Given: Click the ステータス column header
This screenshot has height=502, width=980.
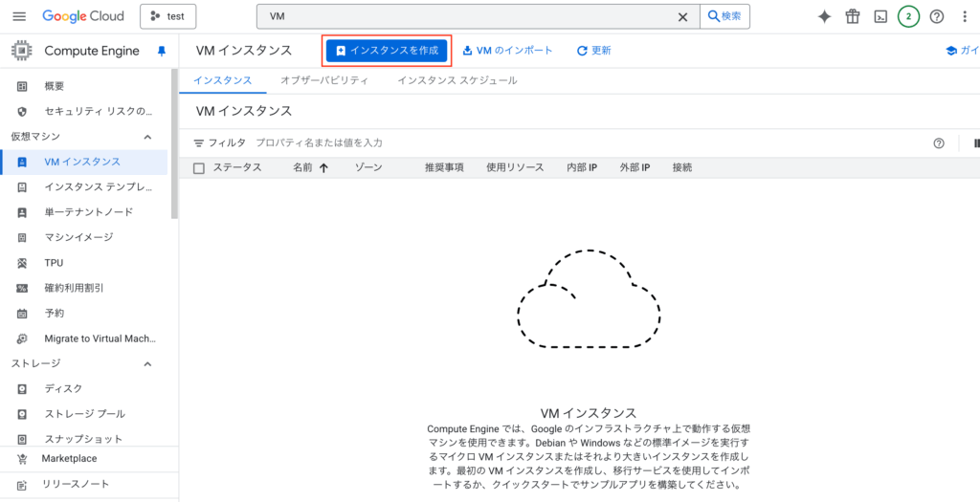Looking at the screenshot, I should (x=237, y=168).
